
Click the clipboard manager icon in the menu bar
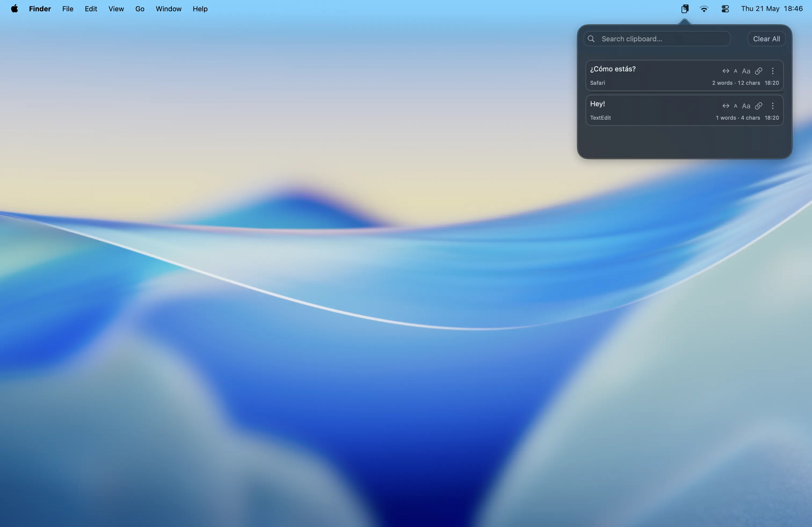point(685,9)
